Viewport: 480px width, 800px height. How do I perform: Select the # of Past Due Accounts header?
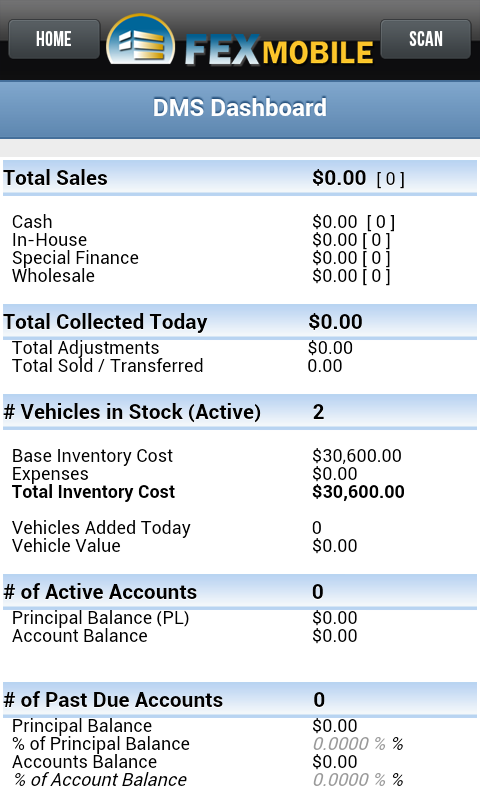click(x=240, y=699)
